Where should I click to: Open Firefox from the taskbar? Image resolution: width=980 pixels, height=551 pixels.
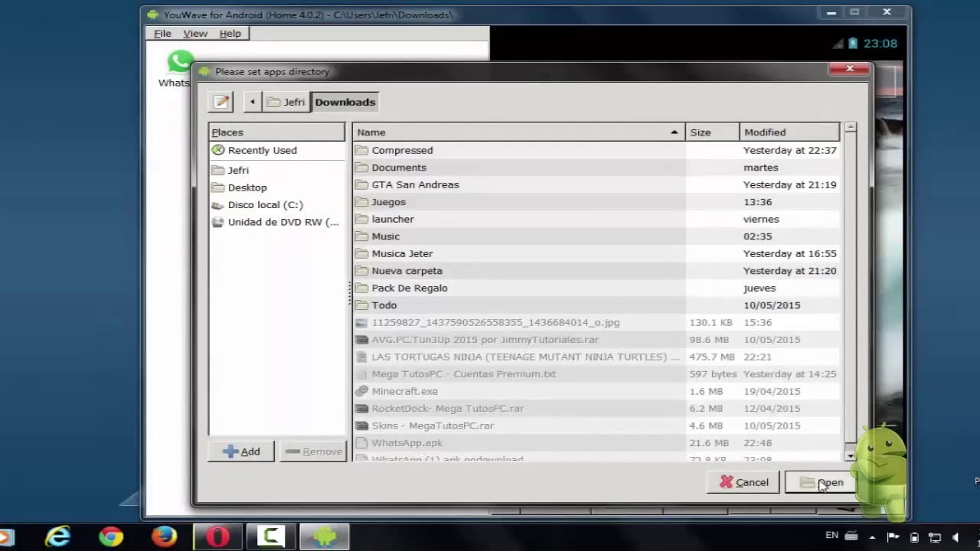(x=164, y=537)
